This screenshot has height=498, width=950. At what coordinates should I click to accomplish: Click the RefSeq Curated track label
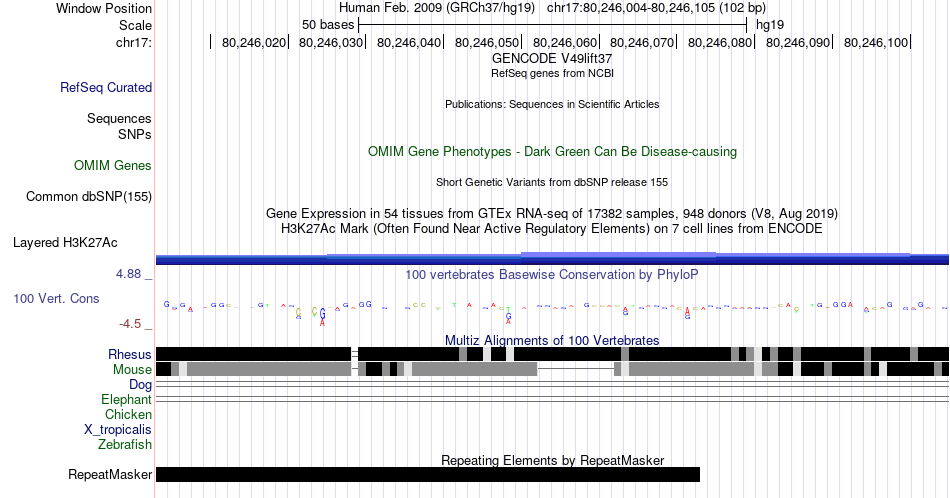tap(105, 87)
